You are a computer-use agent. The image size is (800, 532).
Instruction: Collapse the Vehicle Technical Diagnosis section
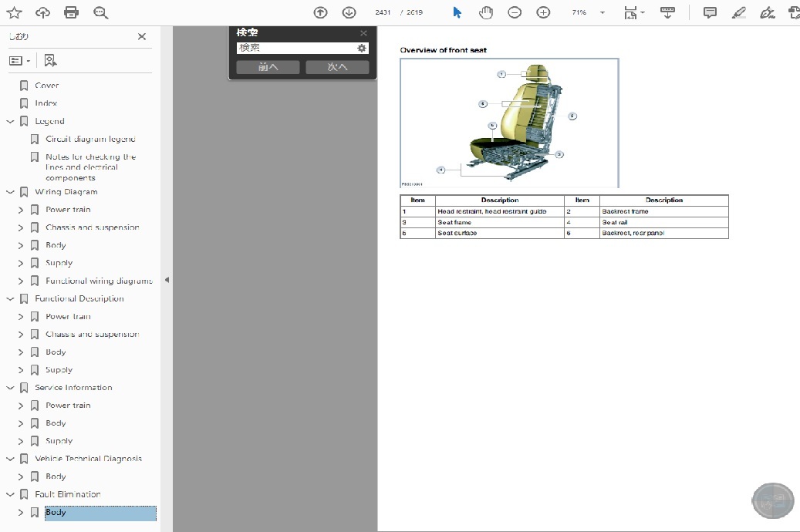(x=10, y=459)
